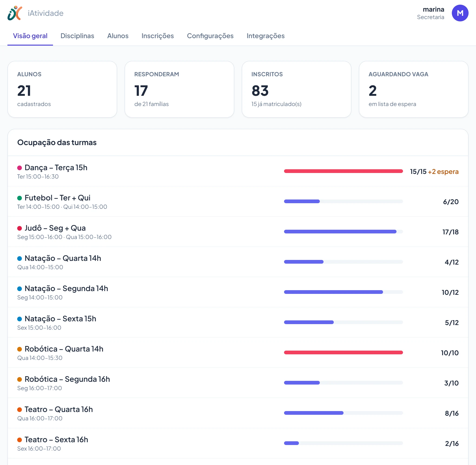Image resolution: width=476 pixels, height=465 pixels.
Task: Open the marina user avatar
Action: [460, 13]
